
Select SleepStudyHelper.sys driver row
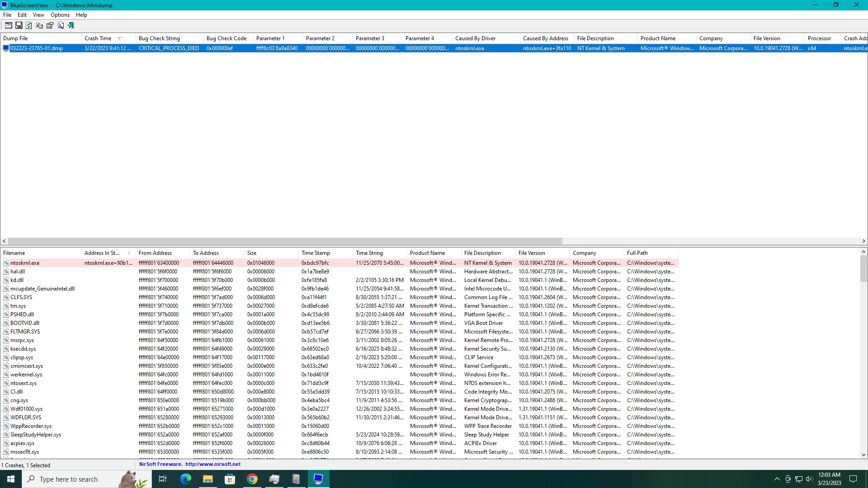pos(339,435)
